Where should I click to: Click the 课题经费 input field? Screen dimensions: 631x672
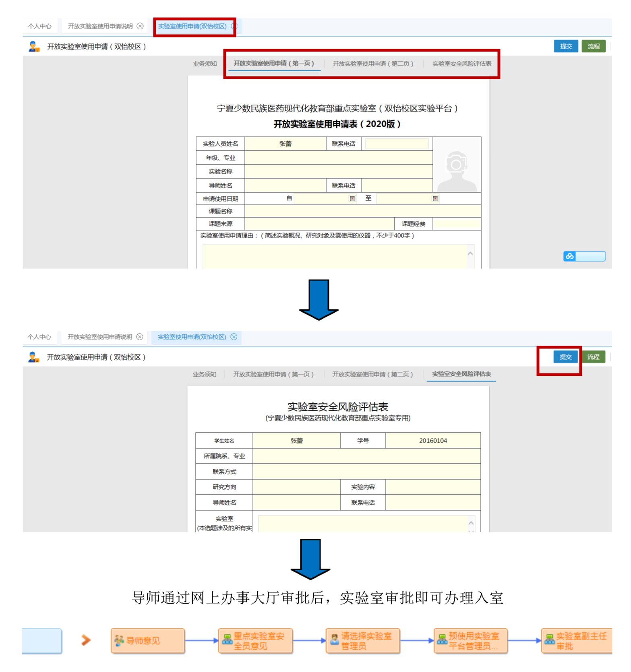(x=457, y=224)
